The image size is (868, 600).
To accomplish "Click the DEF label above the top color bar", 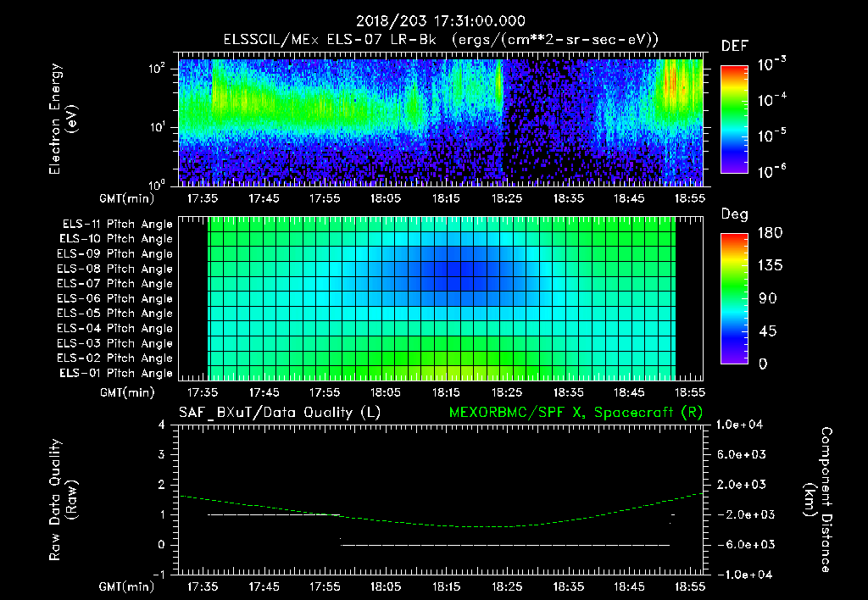I will click(735, 47).
